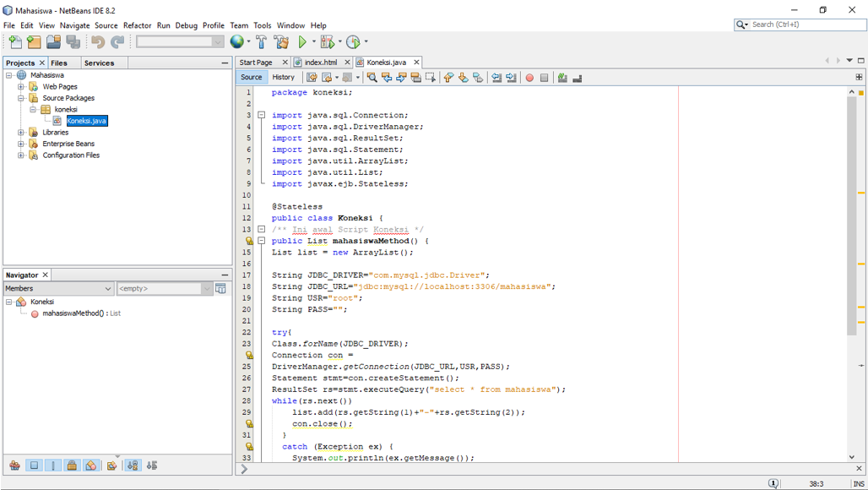
Task: Comment out lines using the comment icon
Action: tap(562, 77)
